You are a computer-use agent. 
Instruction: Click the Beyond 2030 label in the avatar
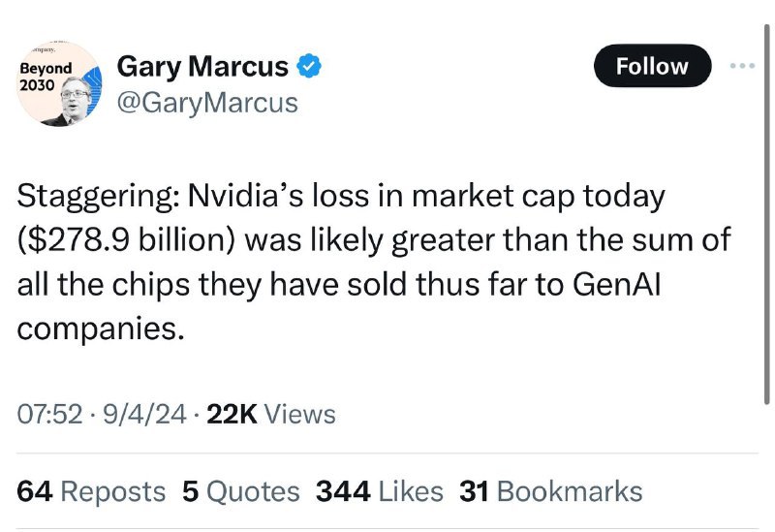pyautogui.click(x=46, y=77)
